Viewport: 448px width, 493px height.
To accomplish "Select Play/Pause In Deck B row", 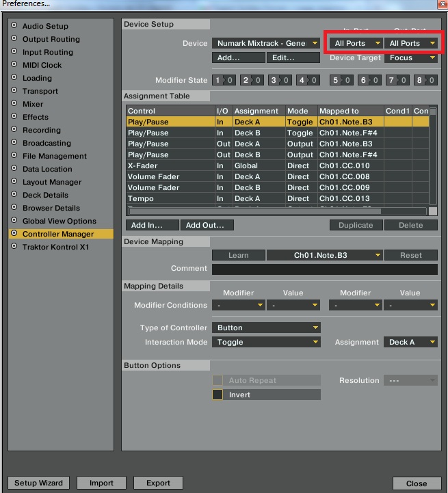I will [x=278, y=133].
